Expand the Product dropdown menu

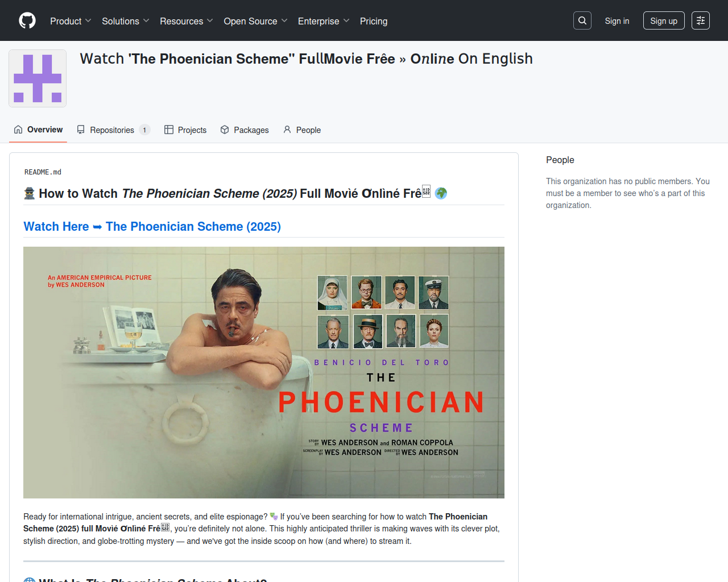click(71, 21)
